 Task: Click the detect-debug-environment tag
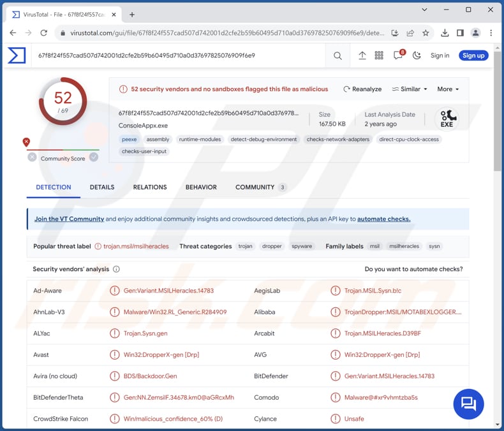[263, 140]
